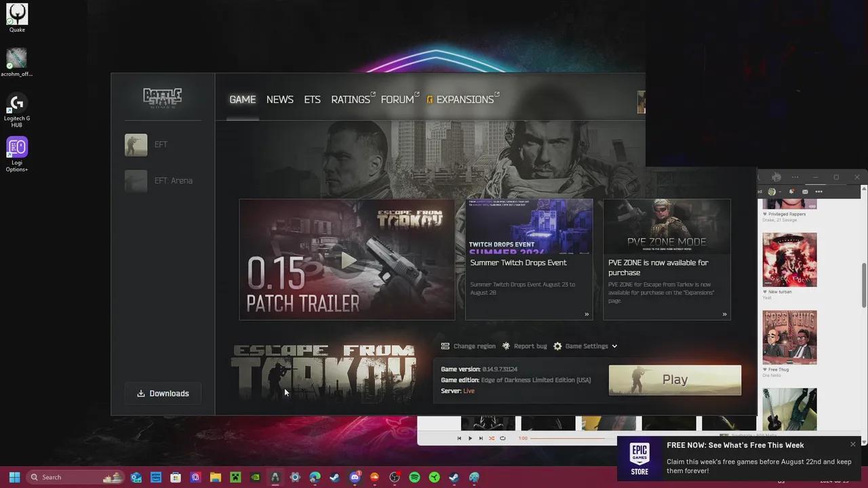Open the New turban album cover
The width and height of the screenshot is (868, 488).
coord(789,260)
